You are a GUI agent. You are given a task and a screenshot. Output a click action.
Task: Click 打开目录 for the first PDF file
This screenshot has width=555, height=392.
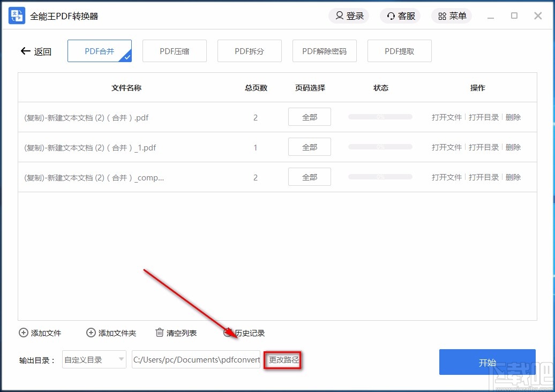point(483,117)
